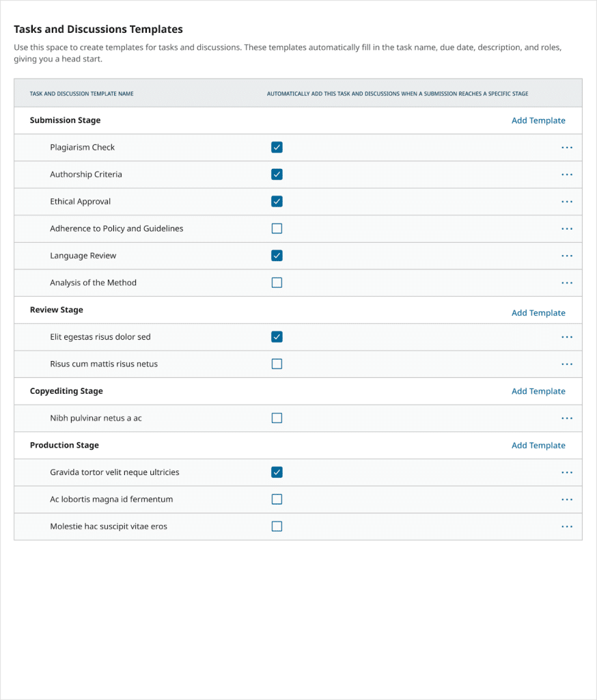Screen dimensions: 597x700
Task: Open three-dot menu for Authorship Criteria
Action: coord(566,174)
